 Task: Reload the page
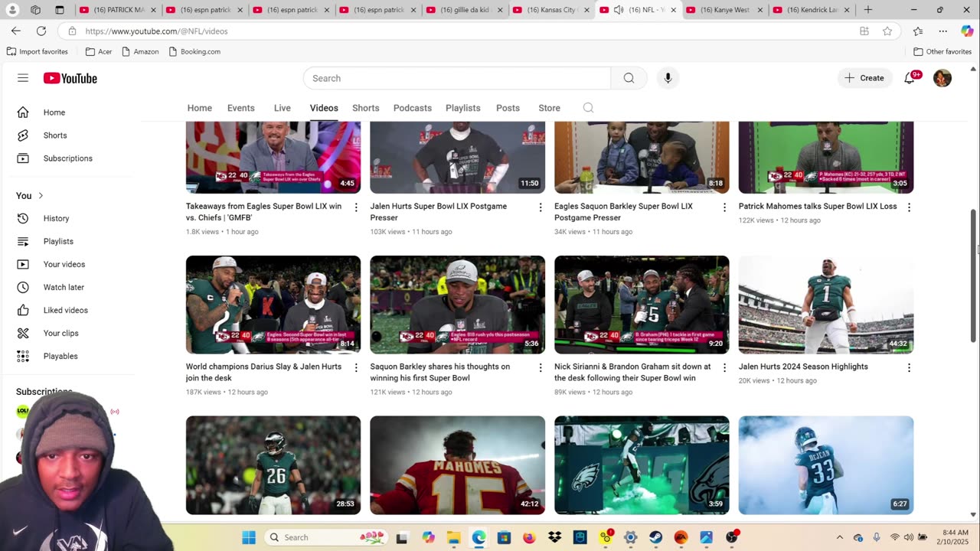[x=41, y=31]
